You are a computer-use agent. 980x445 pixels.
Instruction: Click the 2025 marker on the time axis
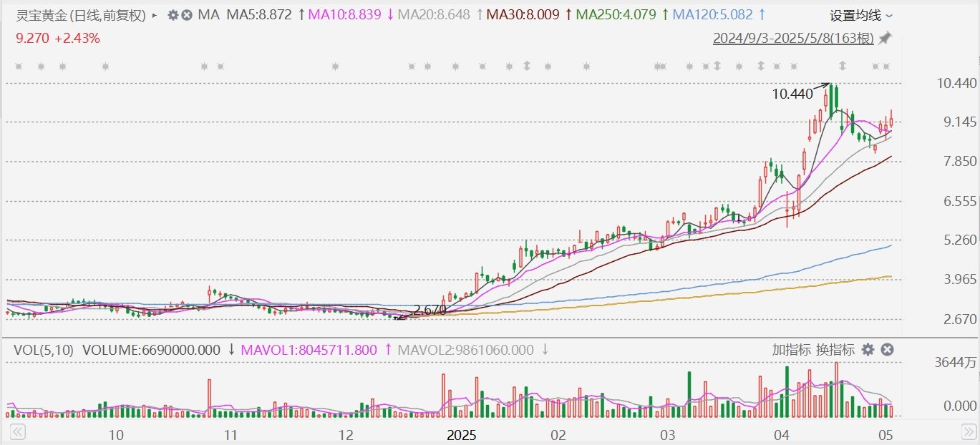[x=462, y=435]
